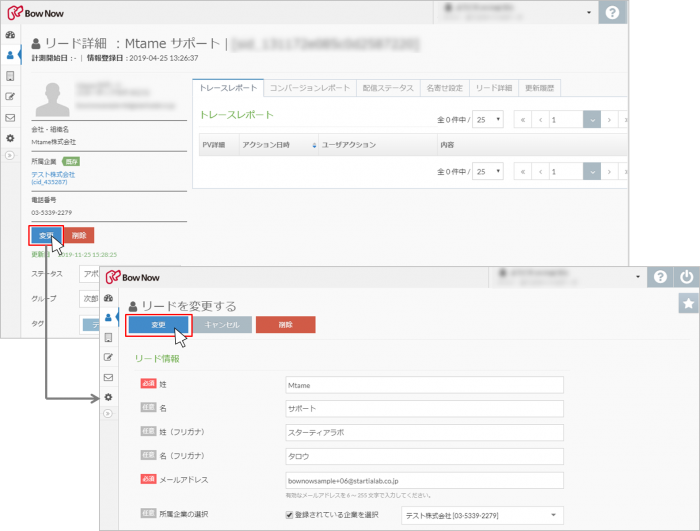This screenshot has height=531, width=700.
Task: Click blue 変更 button in lead details
Action: point(46,235)
